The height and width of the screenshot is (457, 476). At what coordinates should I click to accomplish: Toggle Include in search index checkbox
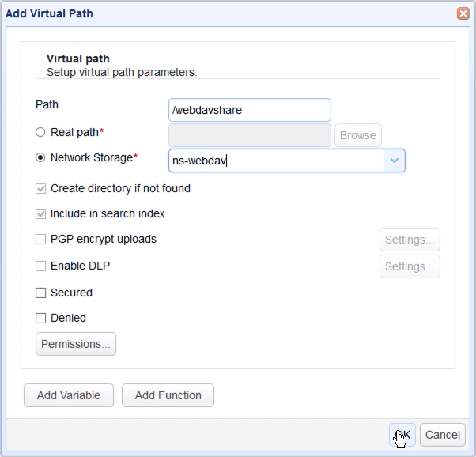pyautogui.click(x=41, y=214)
